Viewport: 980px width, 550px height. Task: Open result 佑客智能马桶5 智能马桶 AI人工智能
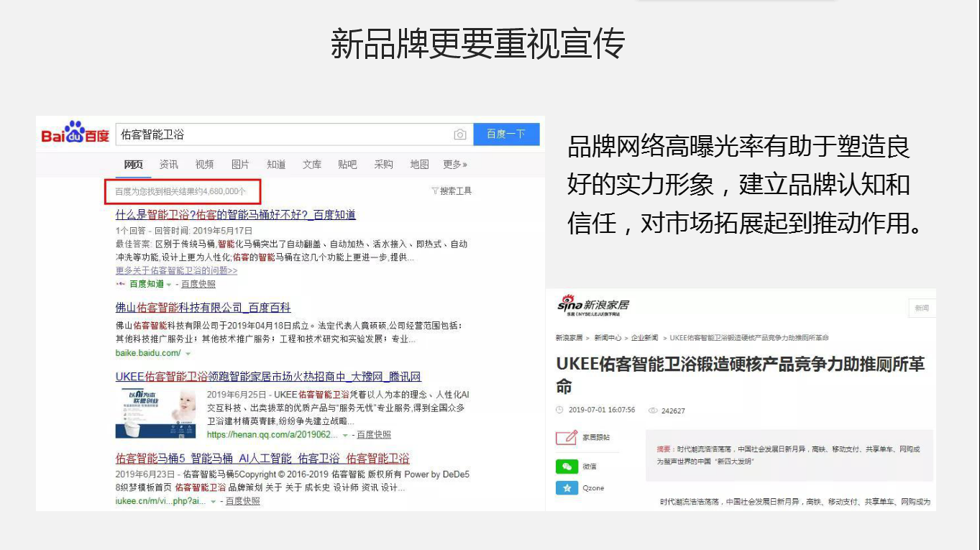262,459
